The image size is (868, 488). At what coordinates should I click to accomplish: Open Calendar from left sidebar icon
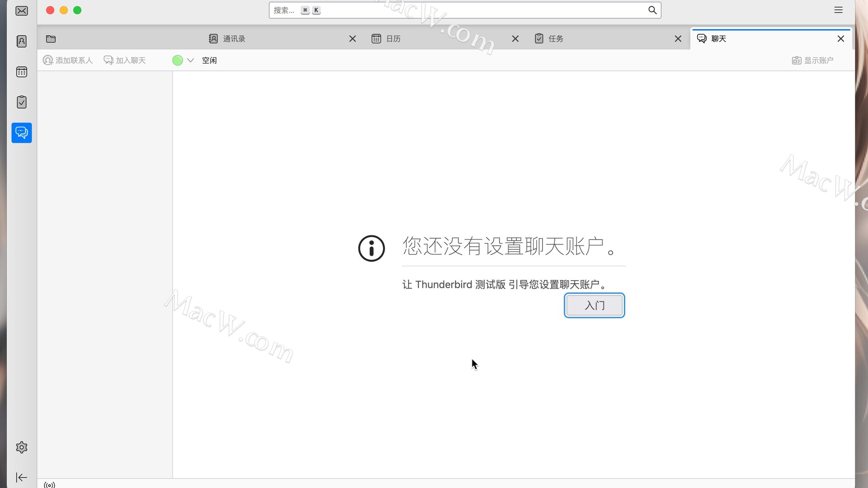22,72
